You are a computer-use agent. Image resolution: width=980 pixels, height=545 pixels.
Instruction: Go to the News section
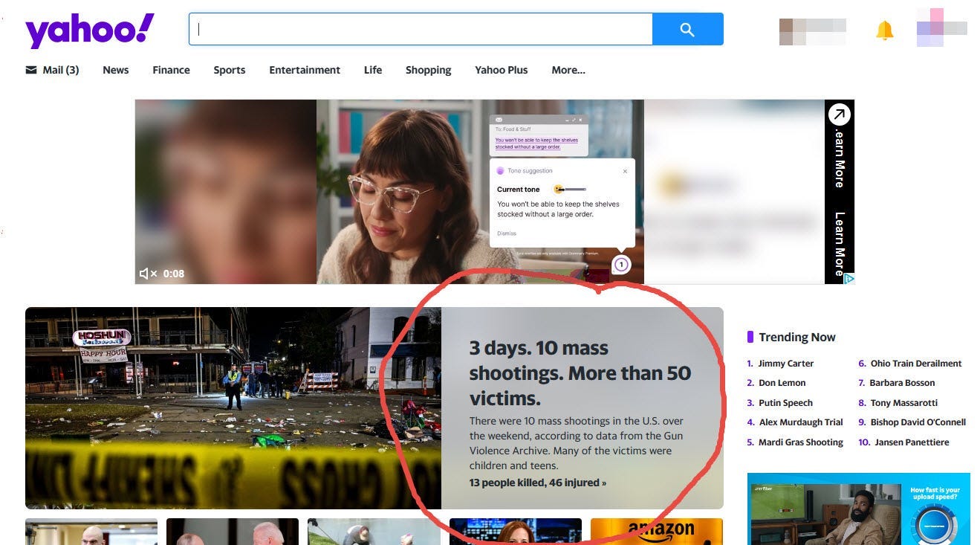point(115,70)
